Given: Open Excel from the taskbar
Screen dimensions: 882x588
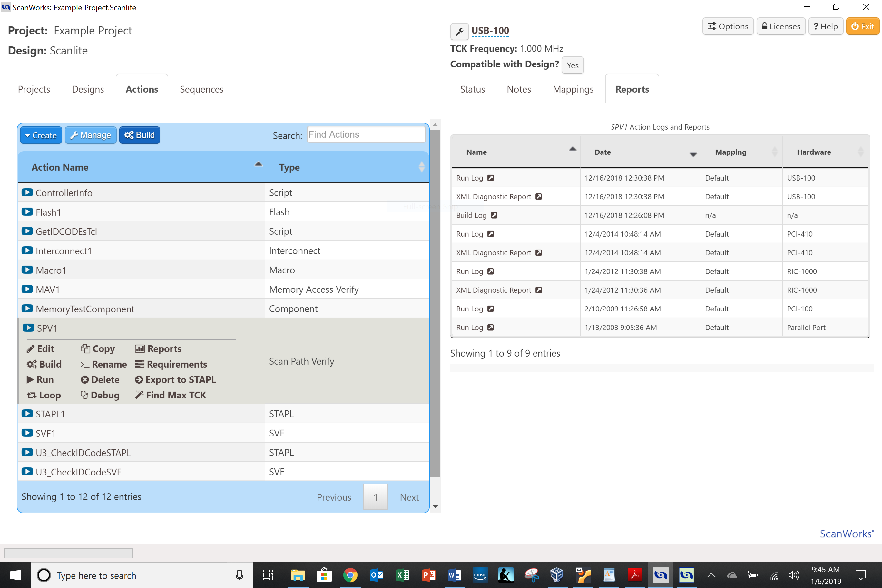Looking at the screenshot, I should [402, 575].
